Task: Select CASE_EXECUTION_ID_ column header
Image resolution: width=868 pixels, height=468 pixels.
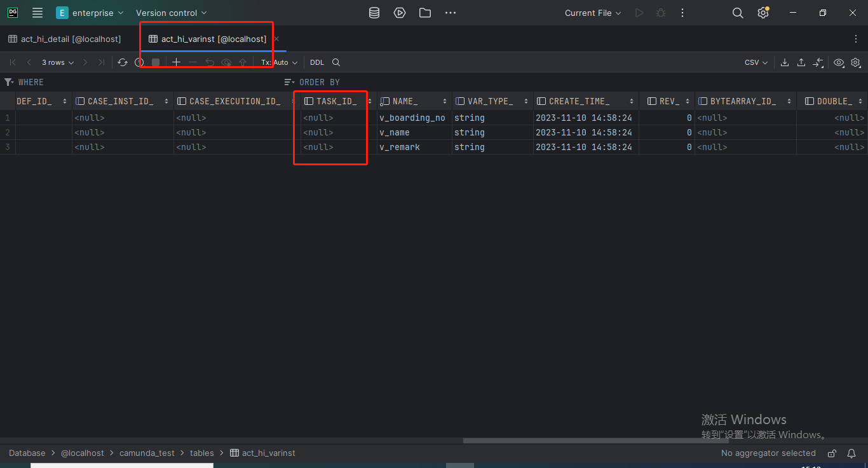Action: point(237,101)
